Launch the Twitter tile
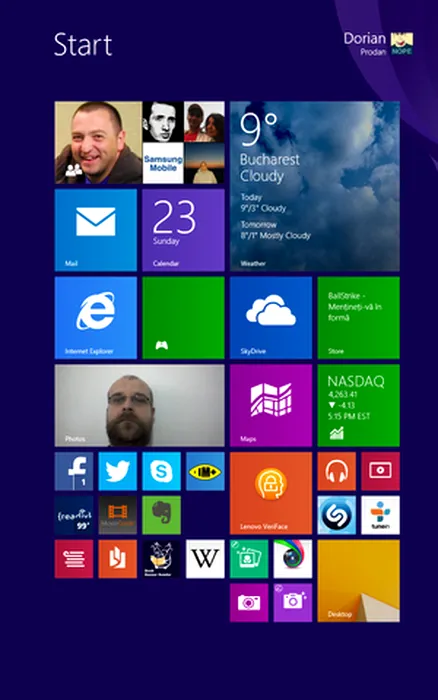Image resolution: width=438 pixels, height=700 pixels. tap(117, 471)
